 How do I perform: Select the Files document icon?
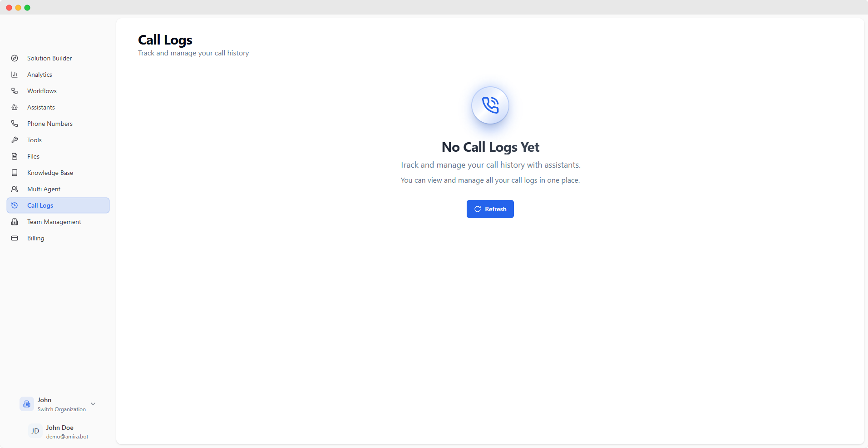point(15,156)
